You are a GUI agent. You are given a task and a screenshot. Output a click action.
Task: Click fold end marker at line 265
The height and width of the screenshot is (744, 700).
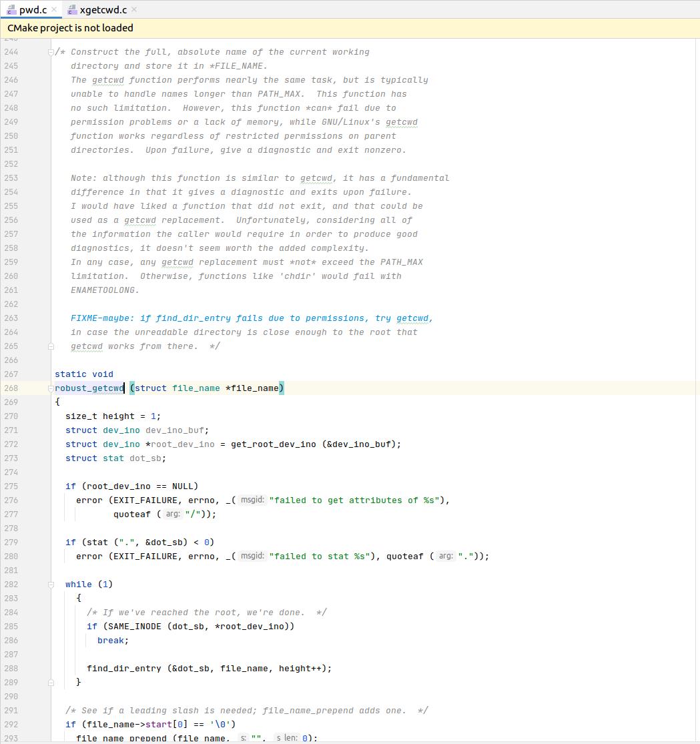(51, 346)
